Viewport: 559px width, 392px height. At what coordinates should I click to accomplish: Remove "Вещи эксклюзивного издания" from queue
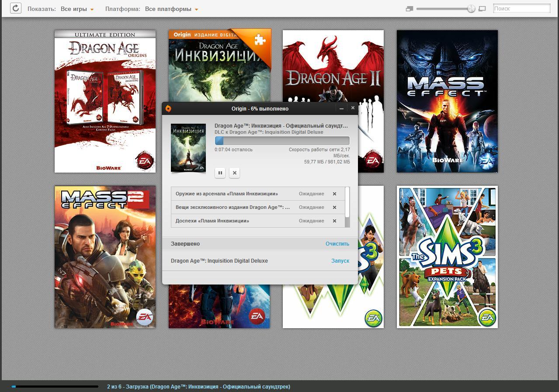tap(334, 207)
